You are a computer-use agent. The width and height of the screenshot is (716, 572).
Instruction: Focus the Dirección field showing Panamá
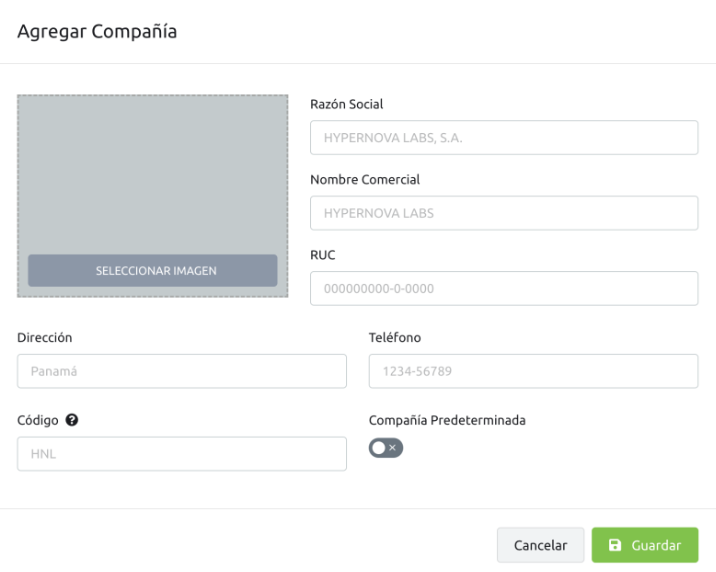pyautogui.click(x=182, y=371)
